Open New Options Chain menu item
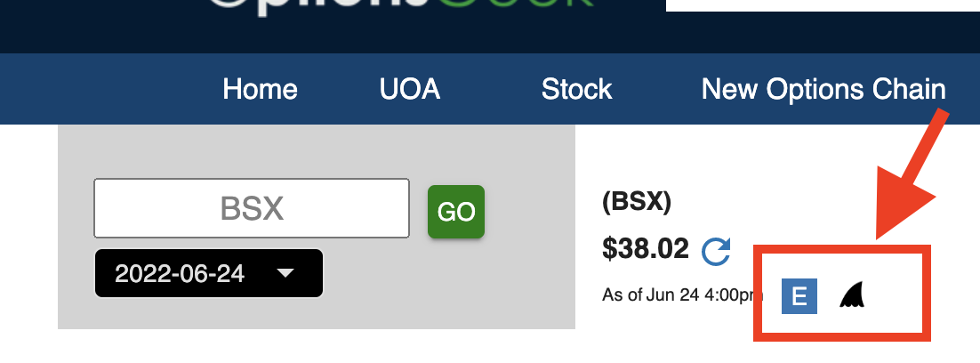This screenshot has height=363, width=980. 823,89
